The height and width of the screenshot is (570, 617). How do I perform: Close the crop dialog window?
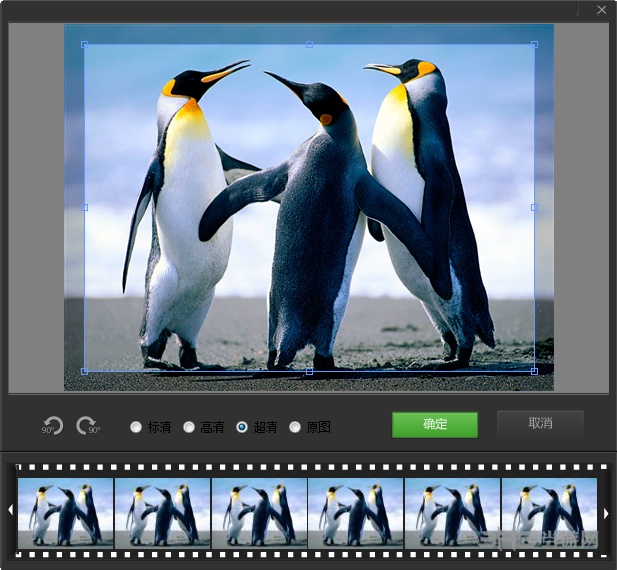click(x=601, y=9)
